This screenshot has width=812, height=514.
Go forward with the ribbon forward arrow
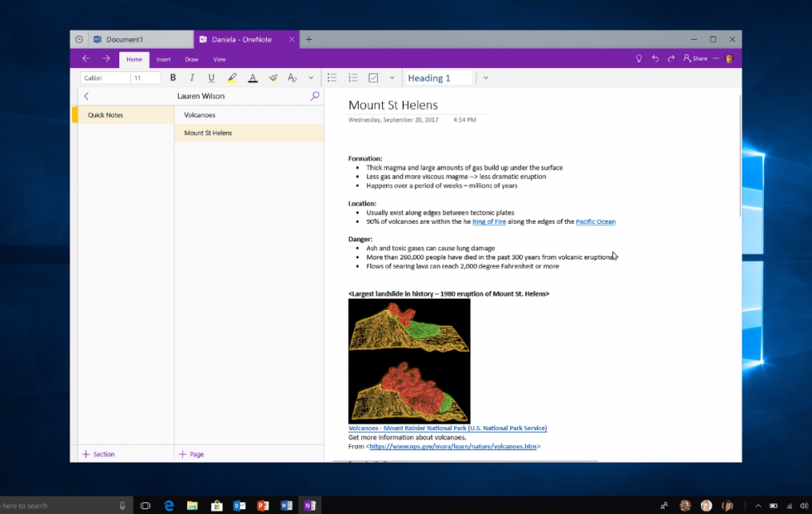point(106,59)
